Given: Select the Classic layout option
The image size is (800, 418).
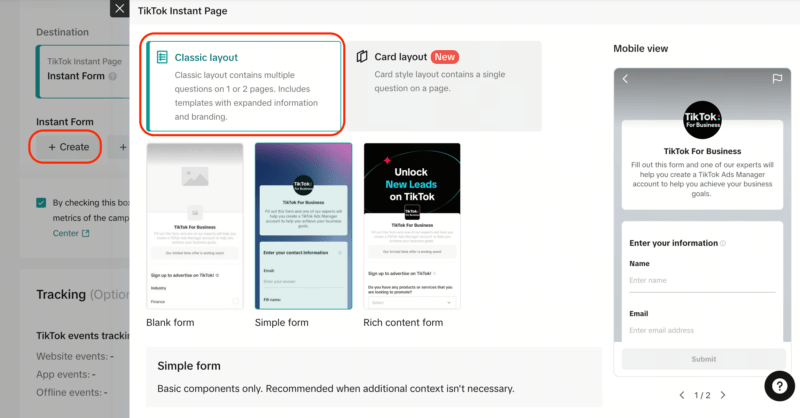Looking at the screenshot, I should tap(245, 87).
